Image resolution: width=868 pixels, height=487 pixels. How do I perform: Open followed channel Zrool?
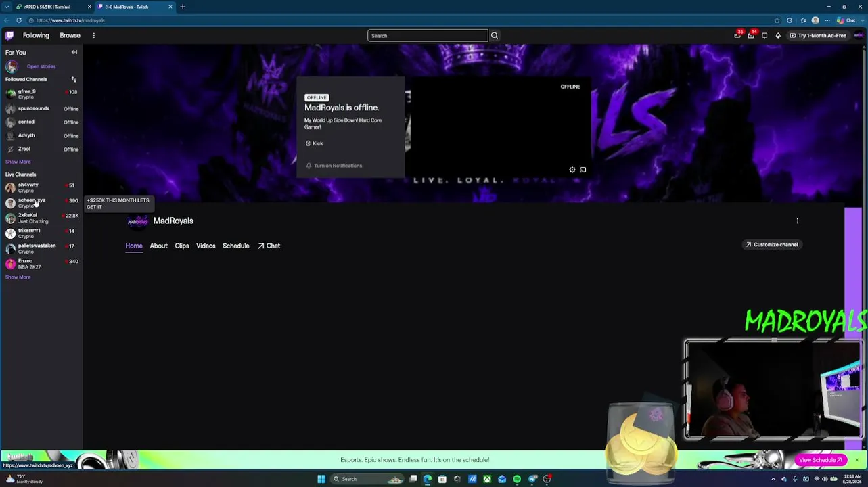(41, 149)
